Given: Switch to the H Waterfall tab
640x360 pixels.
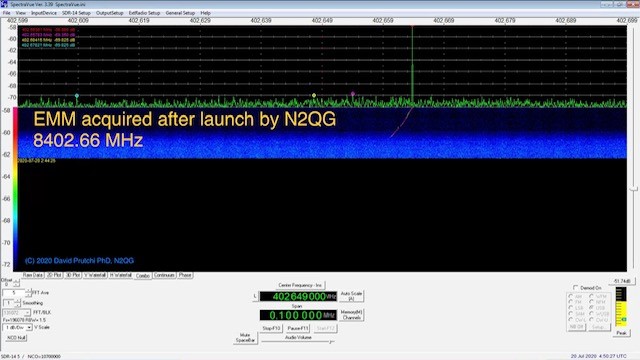Looking at the screenshot, I should [120, 275].
